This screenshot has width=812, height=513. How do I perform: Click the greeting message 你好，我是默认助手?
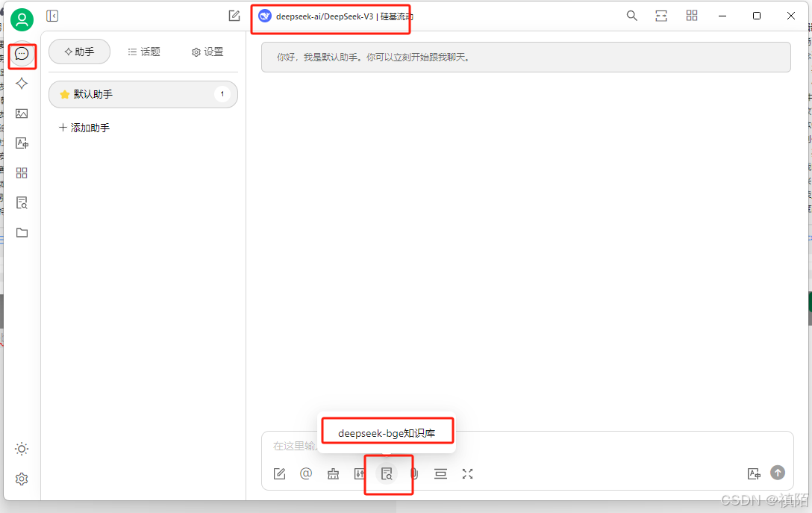click(525, 57)
